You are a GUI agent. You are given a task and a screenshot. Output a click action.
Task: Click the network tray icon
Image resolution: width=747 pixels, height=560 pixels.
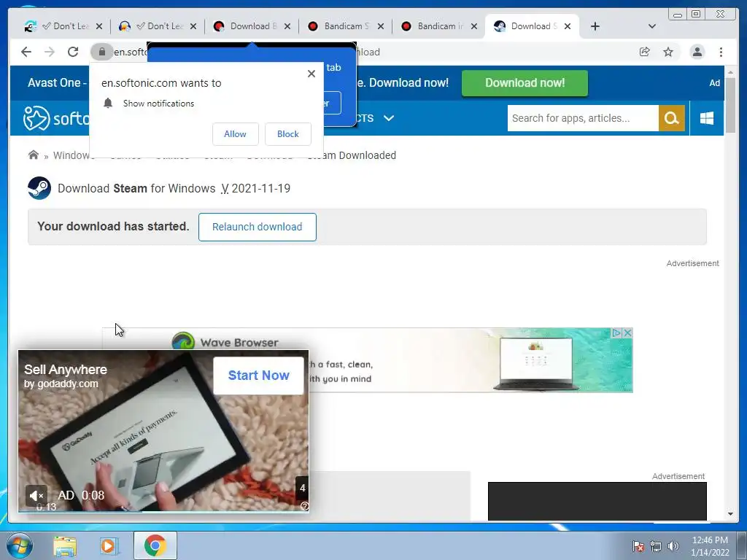656,546
